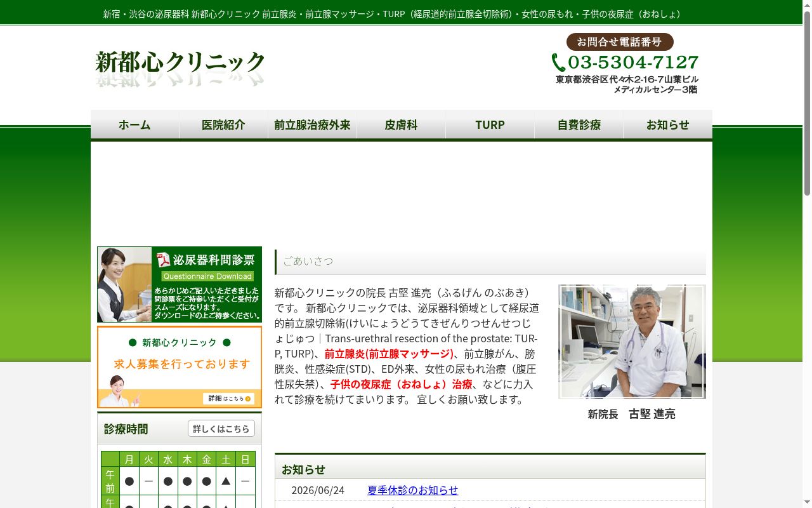Viewport: 812px width, 508px height.
Task: Click the 2026/06/24 news date
Action: 318,490
